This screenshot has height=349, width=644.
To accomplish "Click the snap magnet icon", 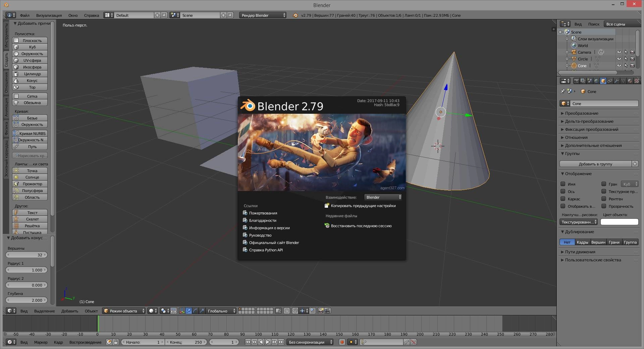I will point(295,311).
